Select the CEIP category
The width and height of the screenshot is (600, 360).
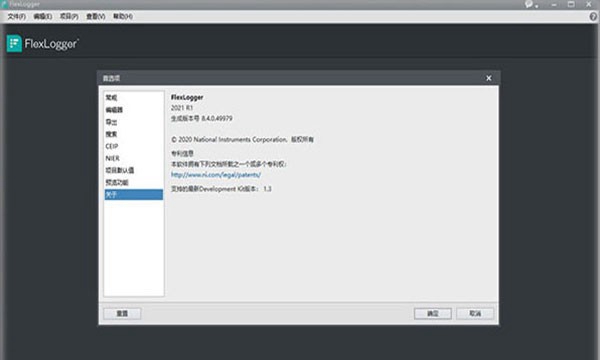click(x=134, y=146)
